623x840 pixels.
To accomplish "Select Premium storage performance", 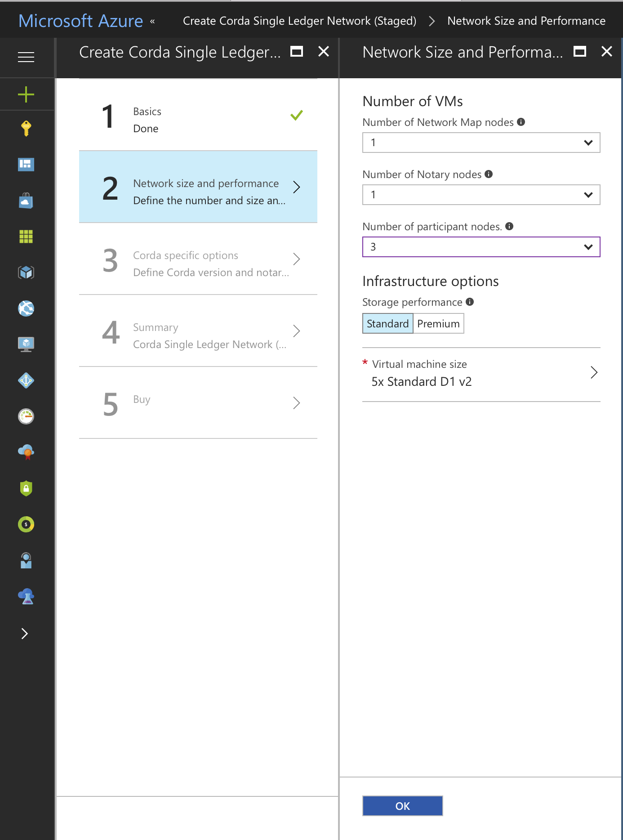I will click(x=438, y=324).
